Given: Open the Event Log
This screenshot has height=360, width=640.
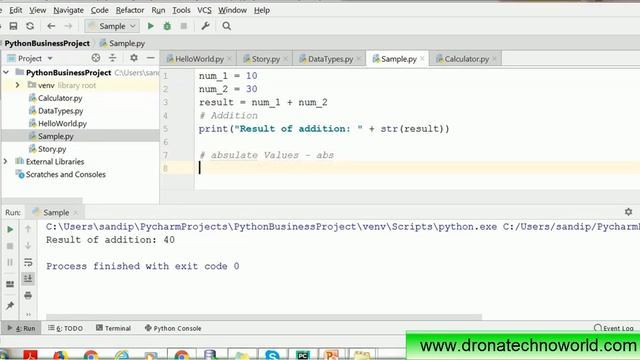Looking at the screenshot, I should coord(614,328).
